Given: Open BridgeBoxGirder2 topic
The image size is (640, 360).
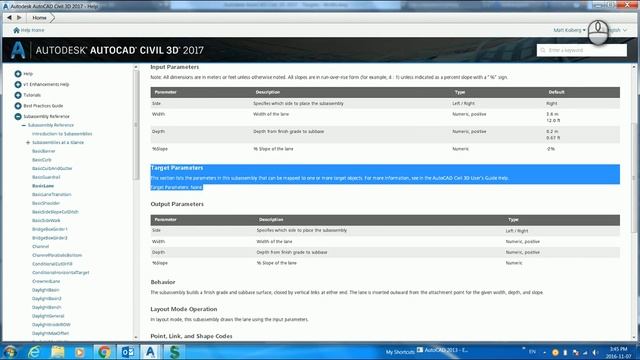Looking at the screenshot, I should point(50,238).
